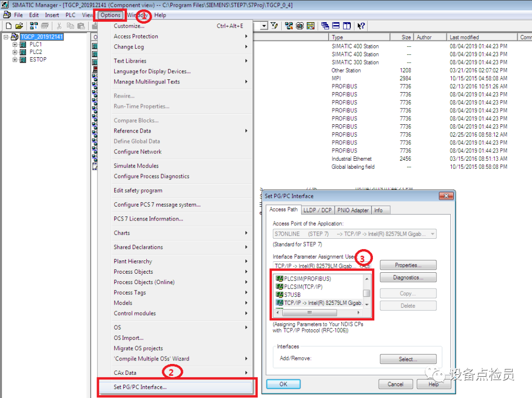
Task: Click the interface list scroll-down arrow
Action: [367, 305]
